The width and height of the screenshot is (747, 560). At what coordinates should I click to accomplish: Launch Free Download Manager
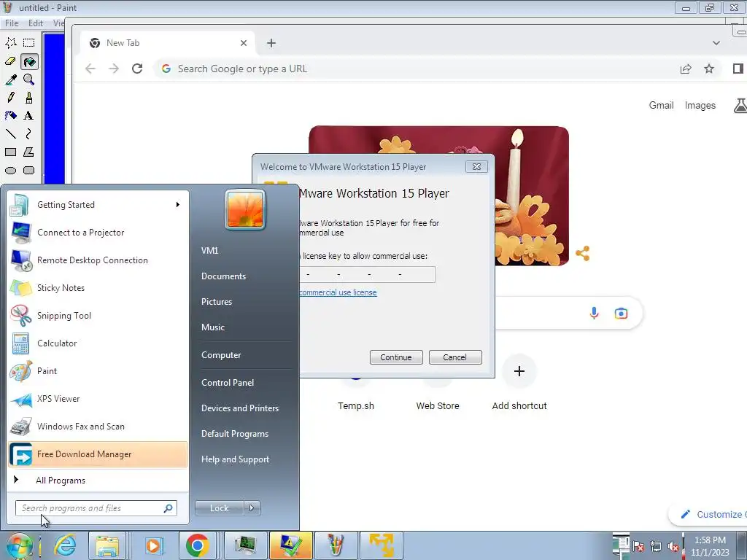[98, 454]
